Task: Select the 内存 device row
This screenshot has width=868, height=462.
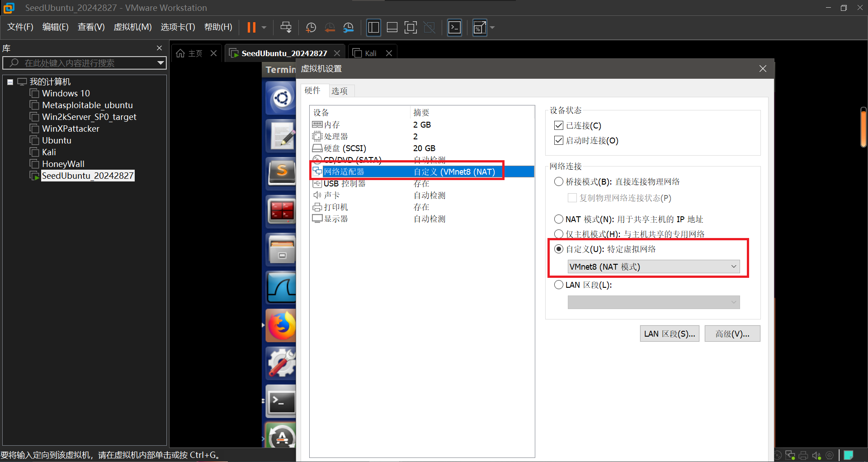Action: pos(422,124)
